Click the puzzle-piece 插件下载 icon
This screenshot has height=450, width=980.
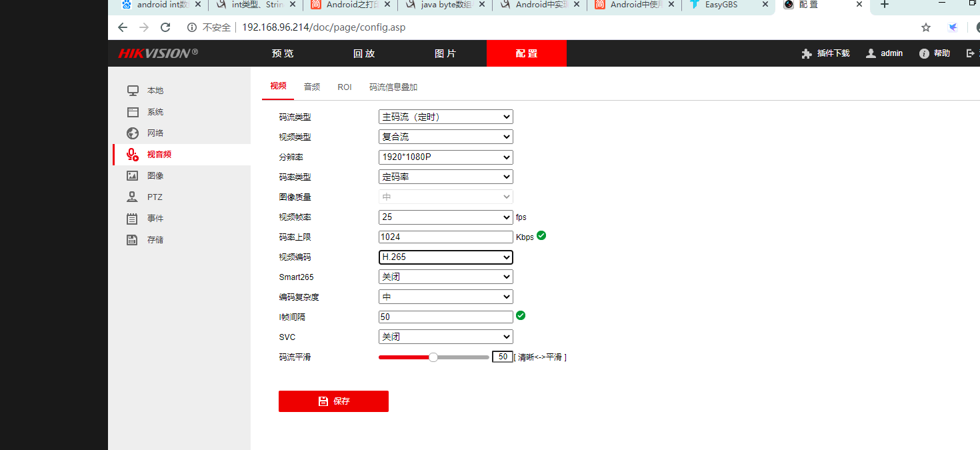[807, 53]
